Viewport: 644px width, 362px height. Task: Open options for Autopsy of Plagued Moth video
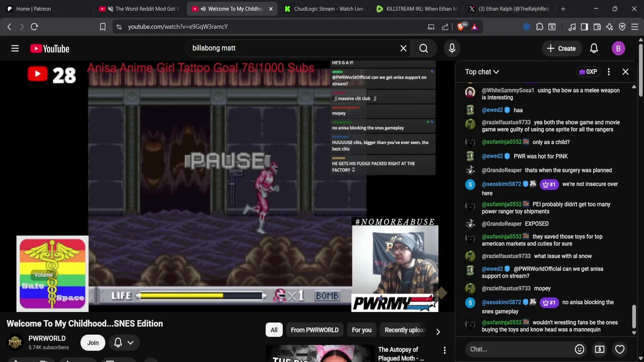(444, 350)
